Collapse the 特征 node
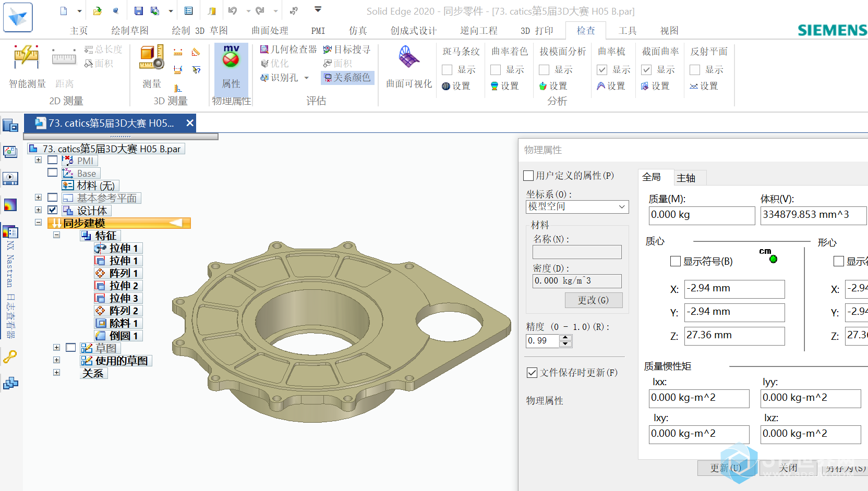The height and width of the screenshot is (491, 868). tap(56, 235)
